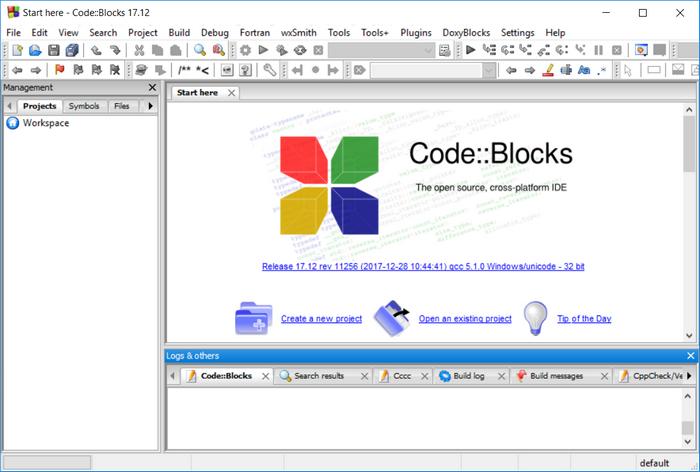Image resolution: width=700 pixels, height=472 pixels.
Task: Click the Find magnifier icon
Action: coord(200,50)
